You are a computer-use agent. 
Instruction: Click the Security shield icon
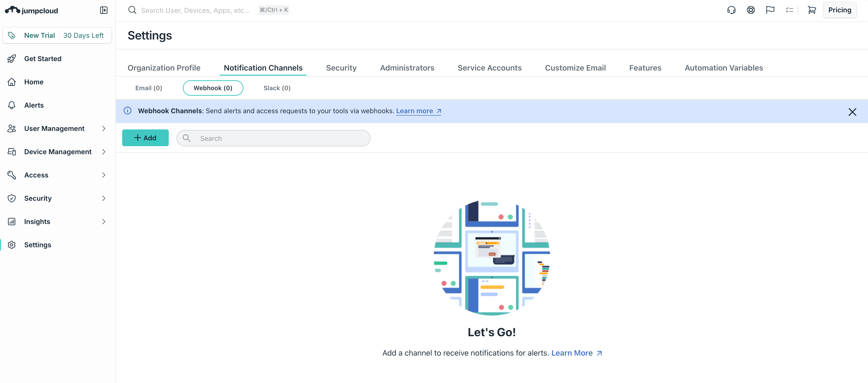click(11, 198)
